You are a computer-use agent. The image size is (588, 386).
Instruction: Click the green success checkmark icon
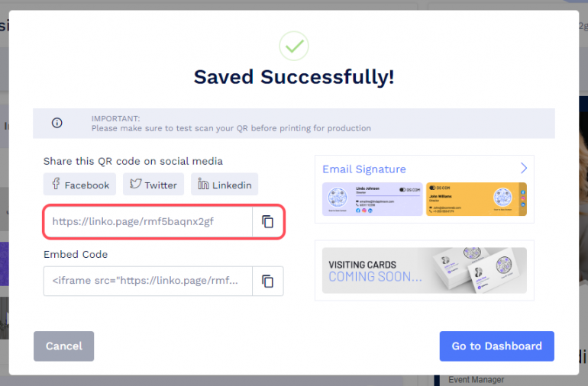293,46
